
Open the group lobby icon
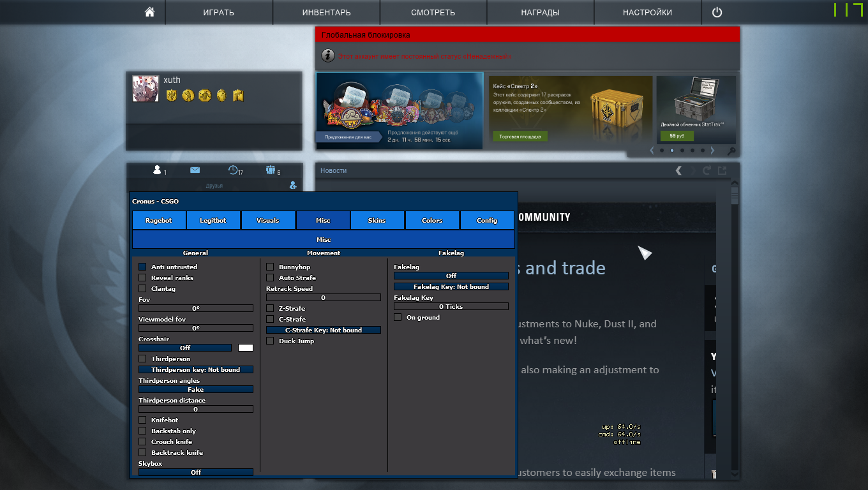(x=271, y=170)
